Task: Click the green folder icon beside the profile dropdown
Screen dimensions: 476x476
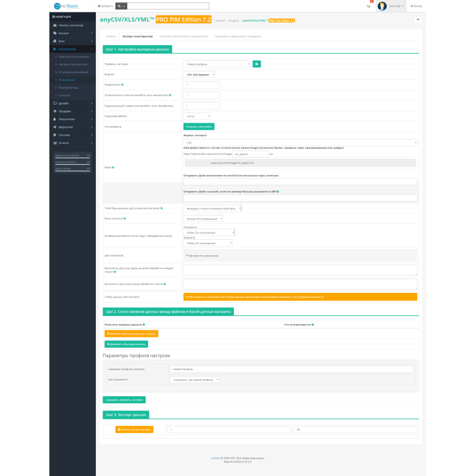Action: (256, 64)
